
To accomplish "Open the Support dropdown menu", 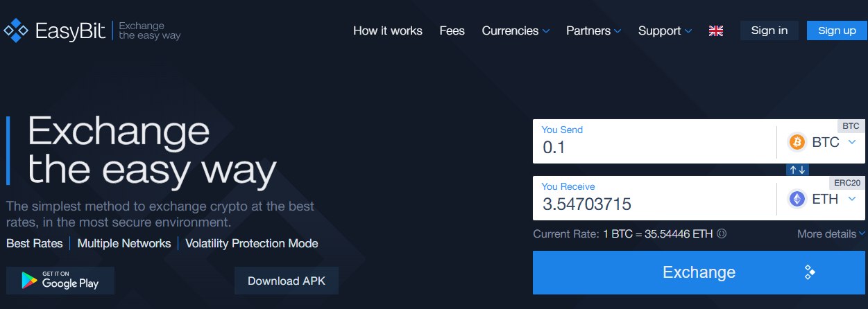I will (x=665, y=30).
